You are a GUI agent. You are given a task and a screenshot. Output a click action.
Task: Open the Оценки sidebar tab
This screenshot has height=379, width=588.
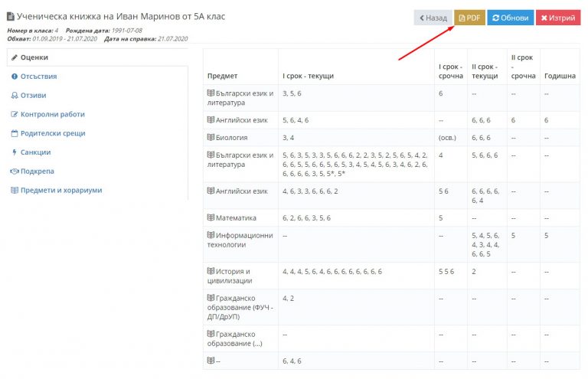pos(97,57)
